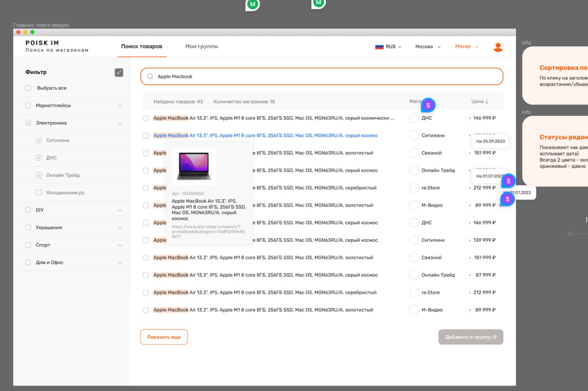588x391 pixels.
Task: Select the checkbox of the 139 999 ₽ product row
Action: pos(146,240)
